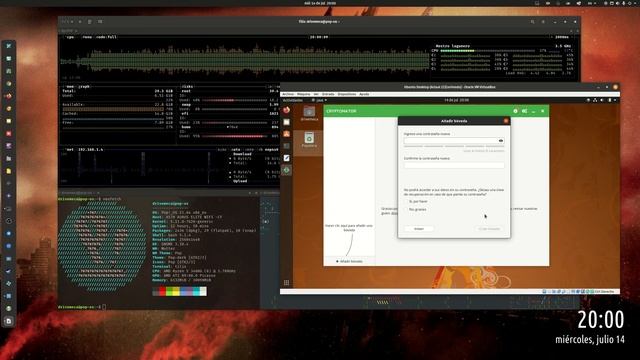Click the add terminal right icon in Tilix
This screenshot has height=360, width=640.
[x=89, y=22]
